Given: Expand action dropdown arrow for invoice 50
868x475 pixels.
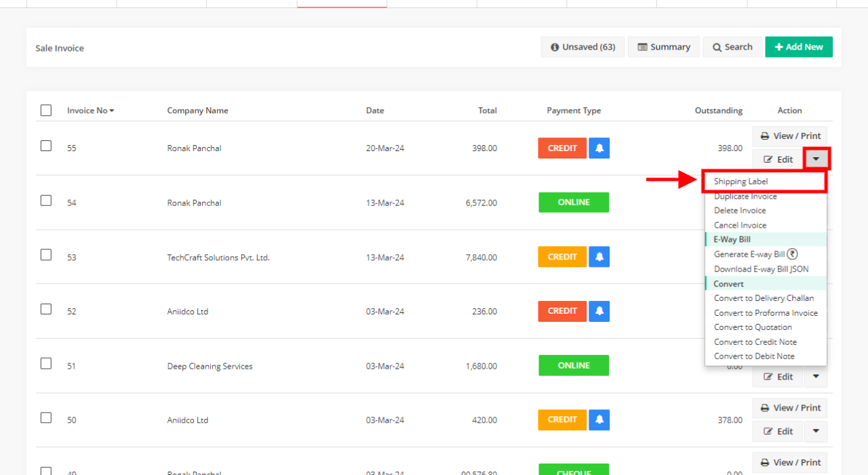Looking at the screenshot, I should pos(816,431).
